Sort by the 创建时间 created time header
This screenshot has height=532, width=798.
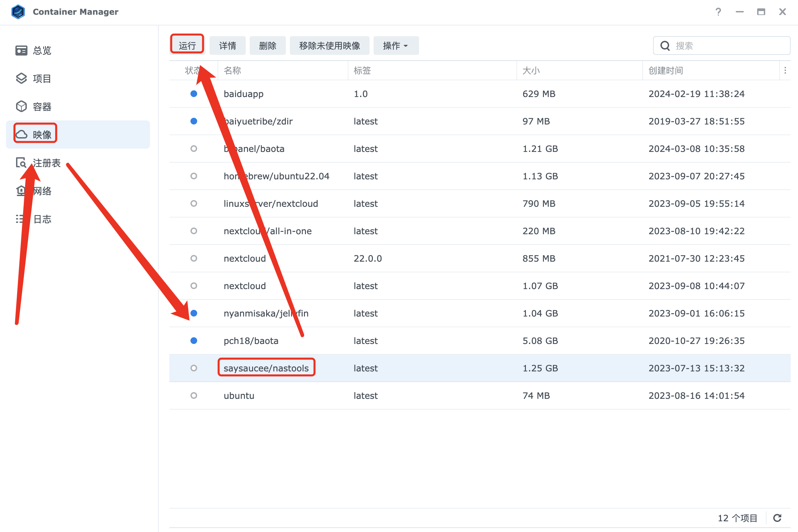[x=711, y=71]
